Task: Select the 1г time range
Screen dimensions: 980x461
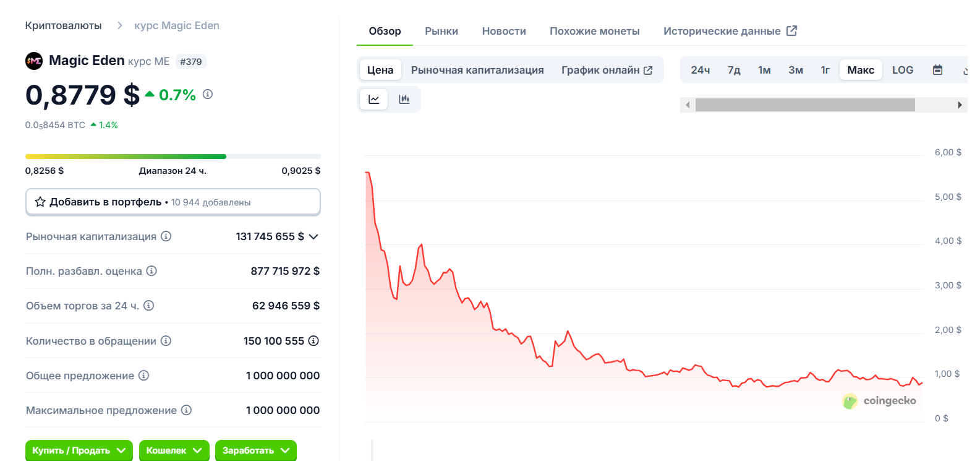Action: click(825, 70)
